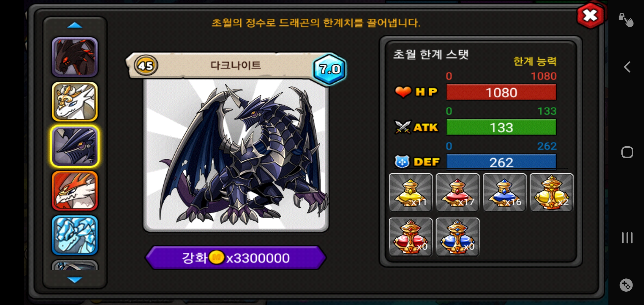Screen dimensions: 644x305
Task: Choose the red fire dragon portrait
Action: click(x=75, y=191)
